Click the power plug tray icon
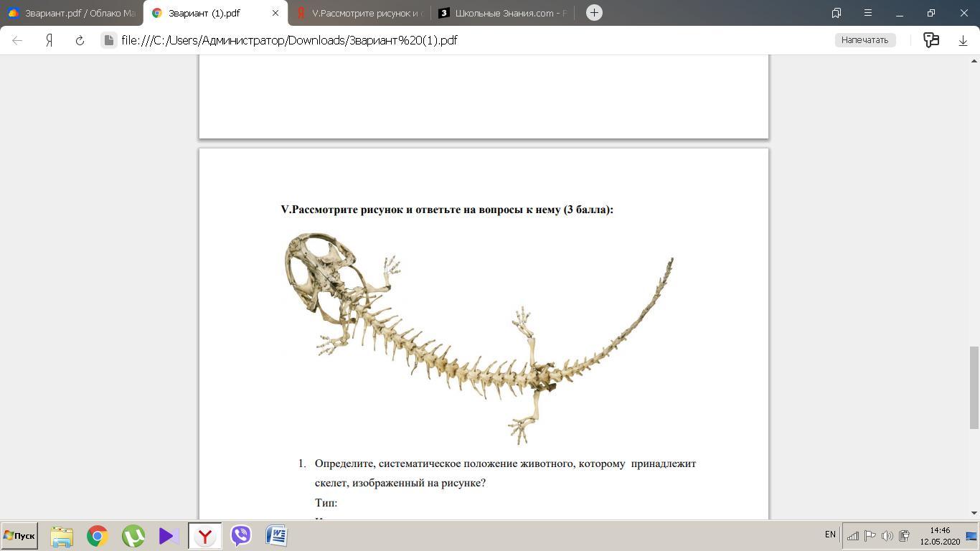Image resolution: width=980 pixels, height=551 pixels. pyautogui.click(x=905, y=536)
